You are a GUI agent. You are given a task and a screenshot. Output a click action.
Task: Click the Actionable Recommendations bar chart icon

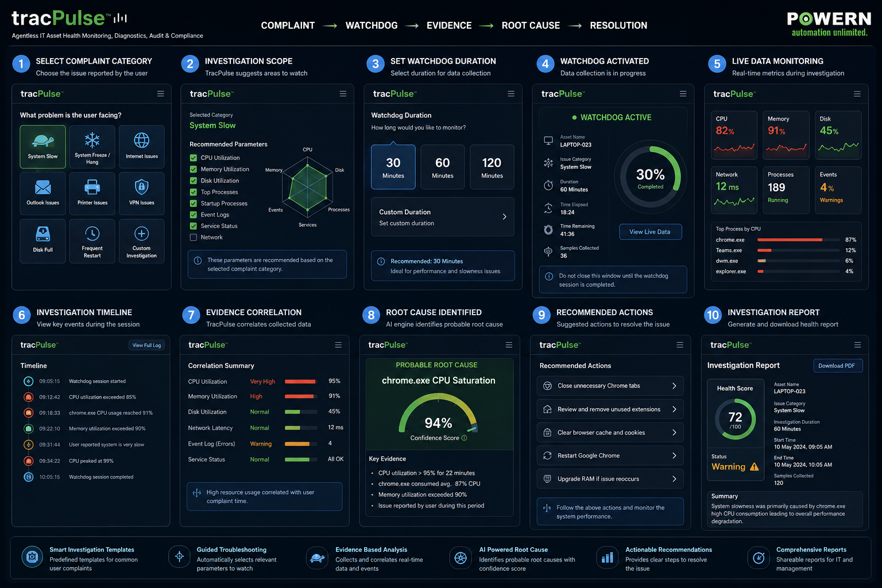coord(607,558)
